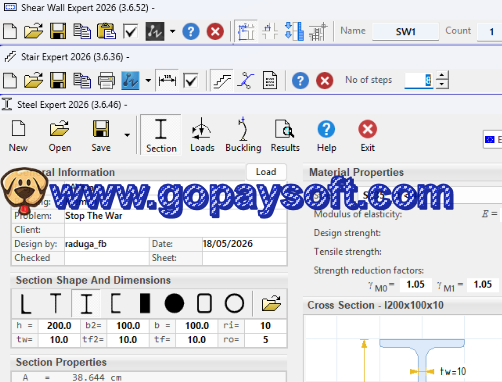Pick the channel section shape
The height and width of the screenshot is (382, 502).
115,303
